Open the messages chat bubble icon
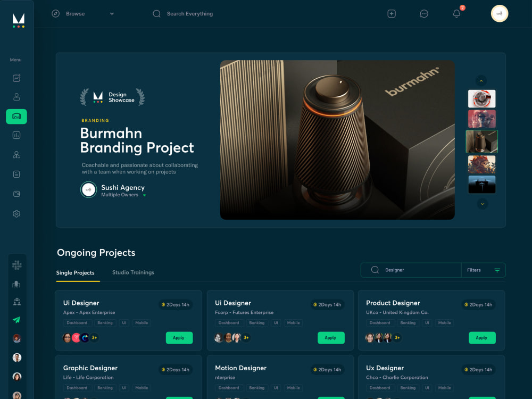This screenshot has width=532, height=399. [x=424, y=13]
